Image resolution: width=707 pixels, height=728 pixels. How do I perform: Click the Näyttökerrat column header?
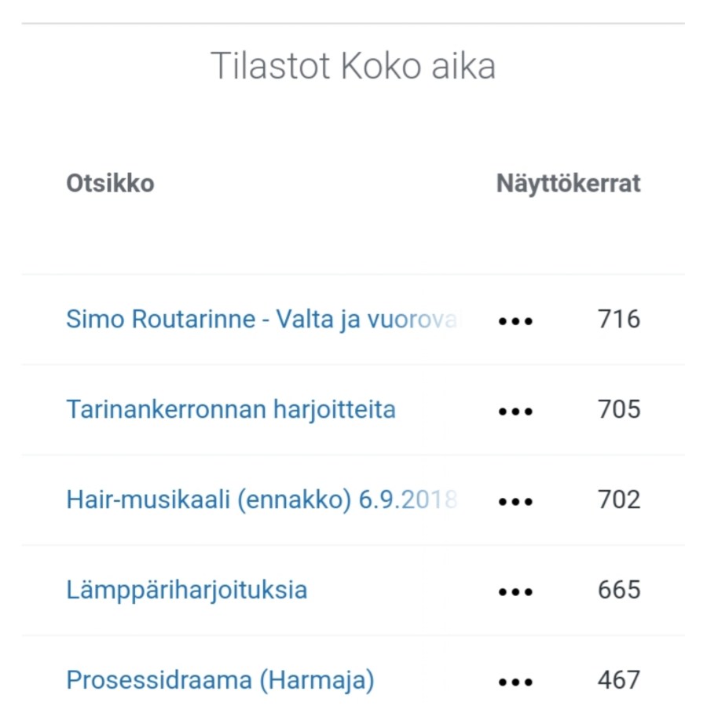pyautogui.click(x=568, y=184)
